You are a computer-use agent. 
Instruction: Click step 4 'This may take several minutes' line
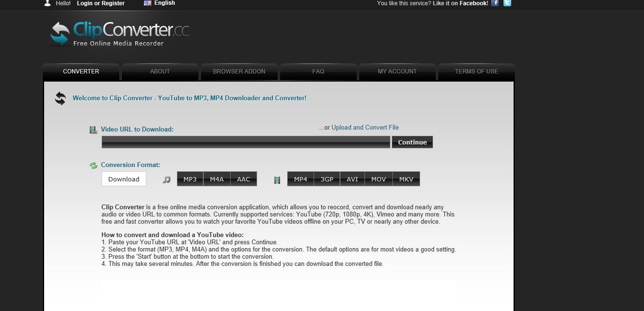(242, 264)
